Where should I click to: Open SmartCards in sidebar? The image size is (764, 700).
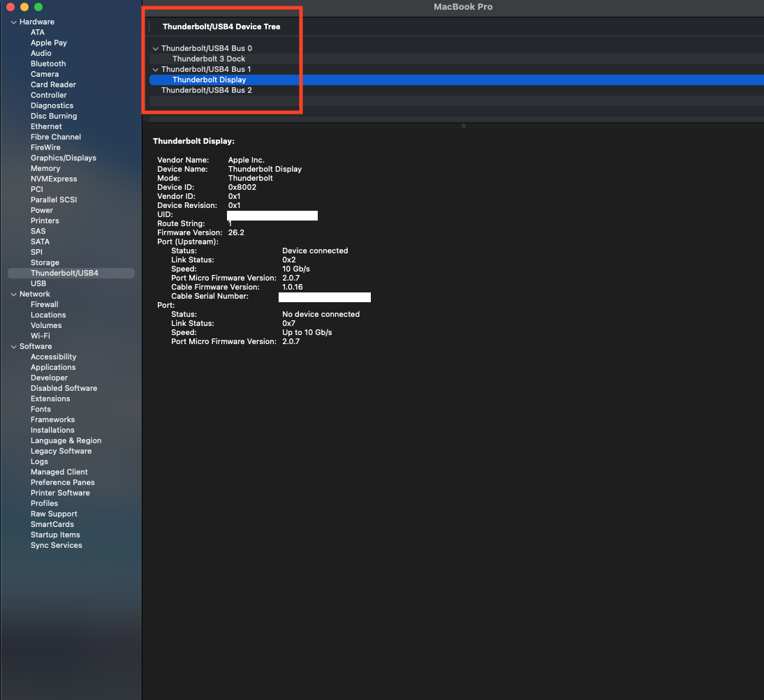52,524
